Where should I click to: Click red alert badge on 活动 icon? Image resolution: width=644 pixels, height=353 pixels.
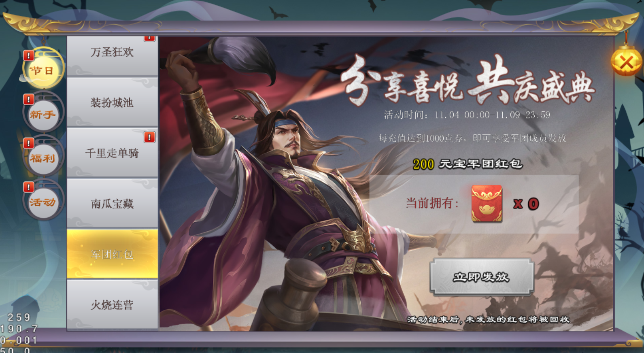pyautogui.click(x=29, y=187)
